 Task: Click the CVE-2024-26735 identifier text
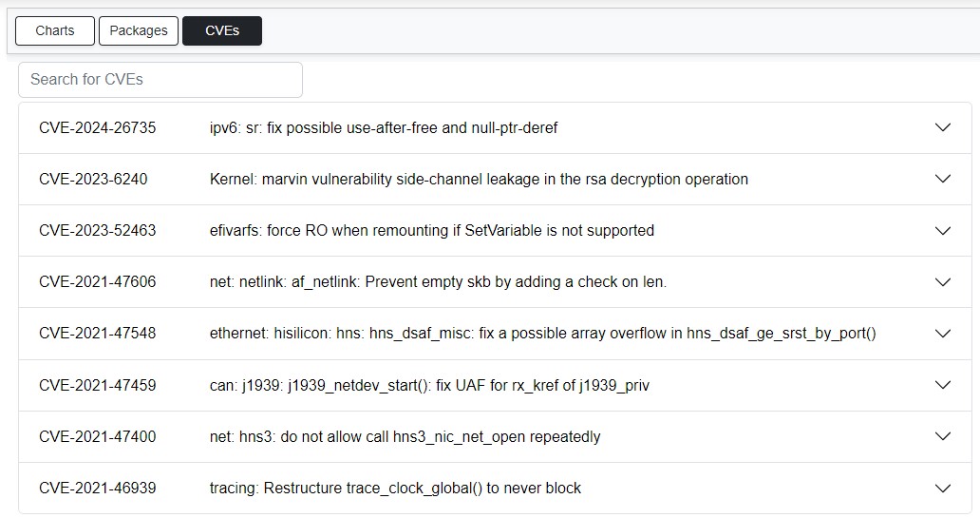coord(97,127)
